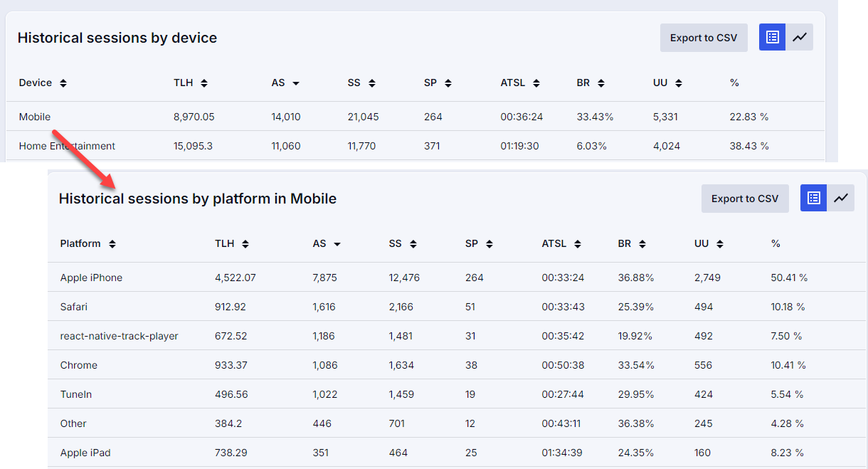Switch device panel to table view

[x=772, y=38]
